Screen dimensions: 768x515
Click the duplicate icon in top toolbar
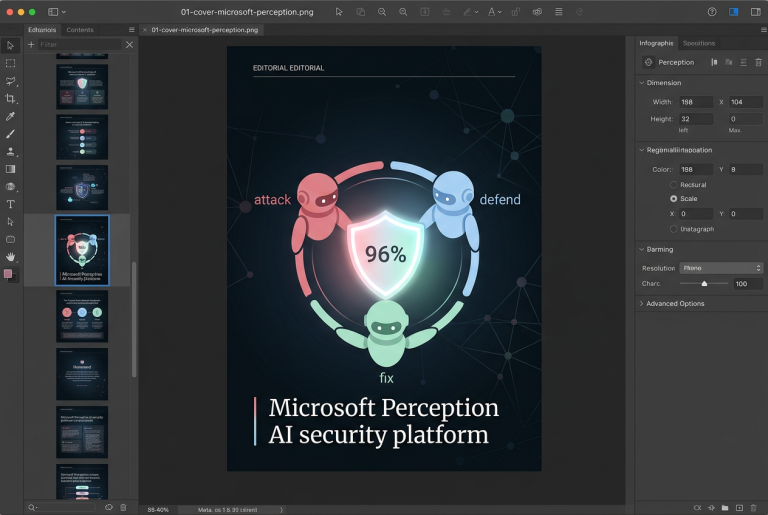[x=360, y=12]
